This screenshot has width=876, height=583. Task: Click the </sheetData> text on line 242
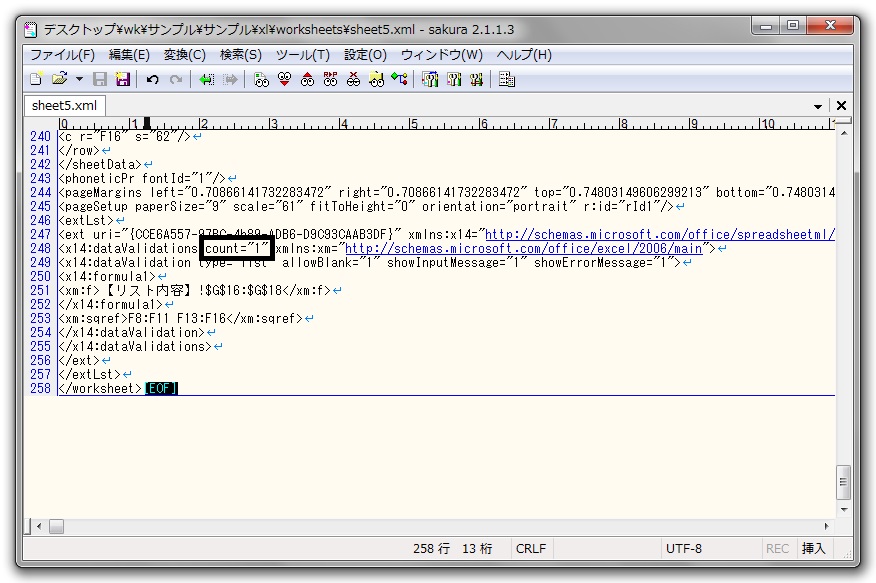100,165
